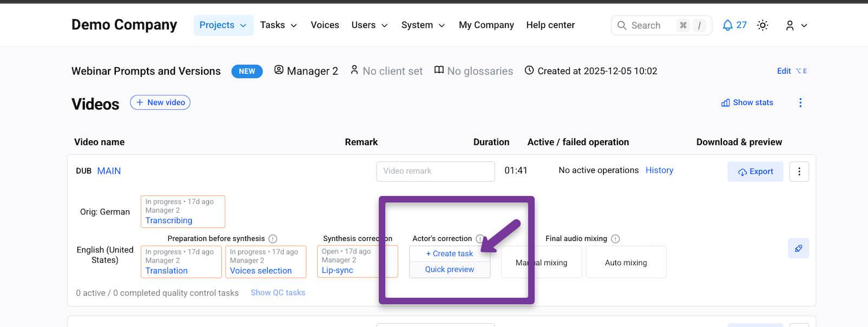Open the History link

(x=659, y=170)
